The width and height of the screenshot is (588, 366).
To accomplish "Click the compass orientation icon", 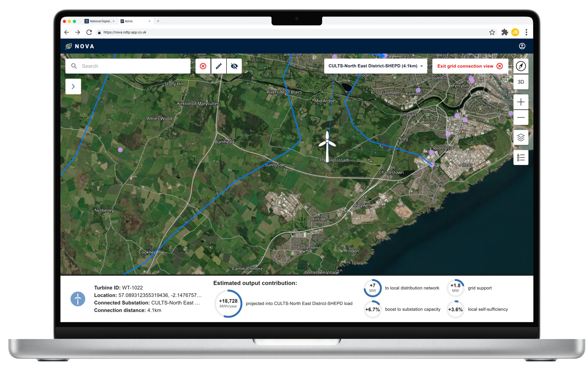I will 520,66.
